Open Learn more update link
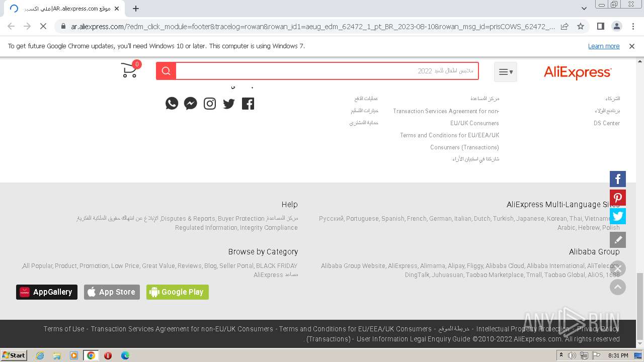The image size is (644, 362). point(604,46)
